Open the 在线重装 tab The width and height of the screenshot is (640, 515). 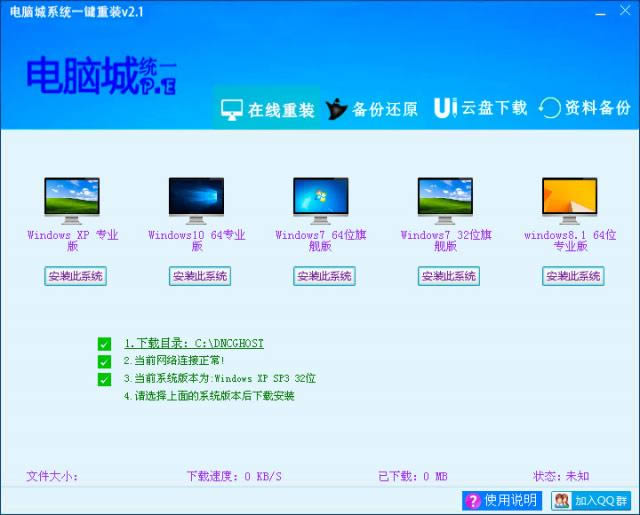(267, 109)
